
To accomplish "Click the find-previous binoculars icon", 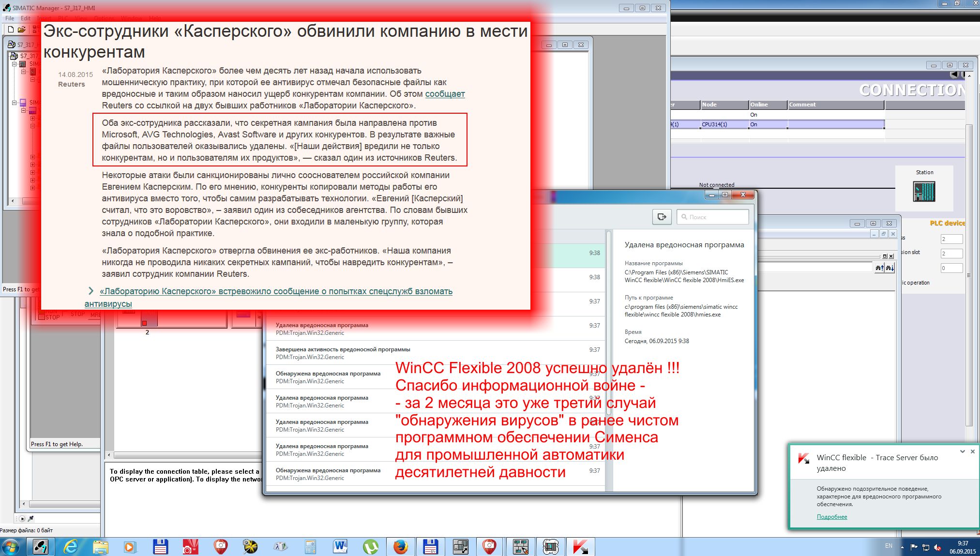I will [879, 268].
